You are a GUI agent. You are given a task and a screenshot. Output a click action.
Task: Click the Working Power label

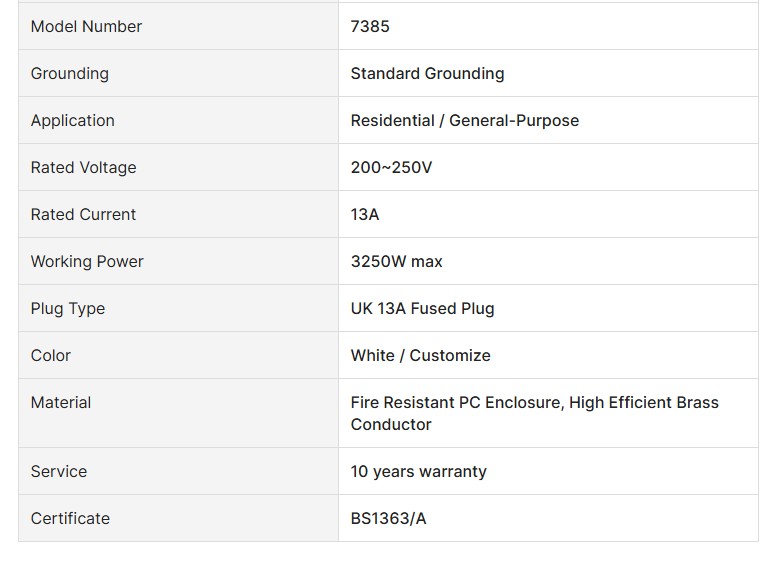click(x=87, y=262)
